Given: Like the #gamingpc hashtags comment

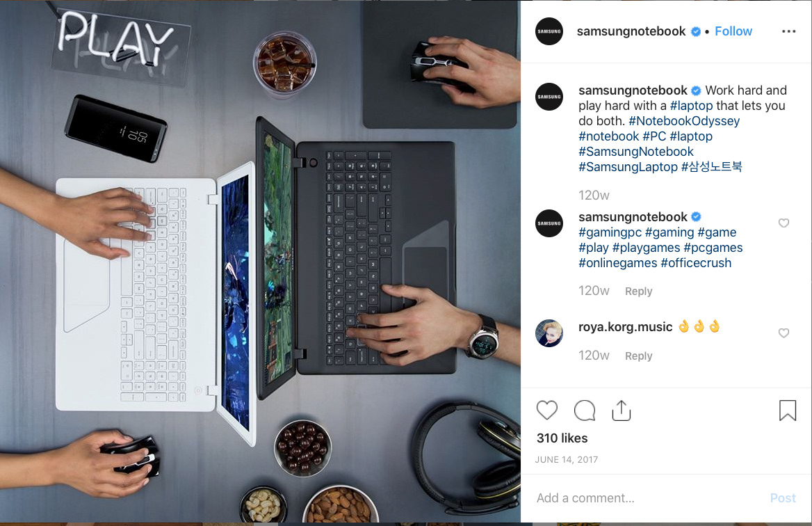Looking at the screenshot, I should tap(783, 223).
